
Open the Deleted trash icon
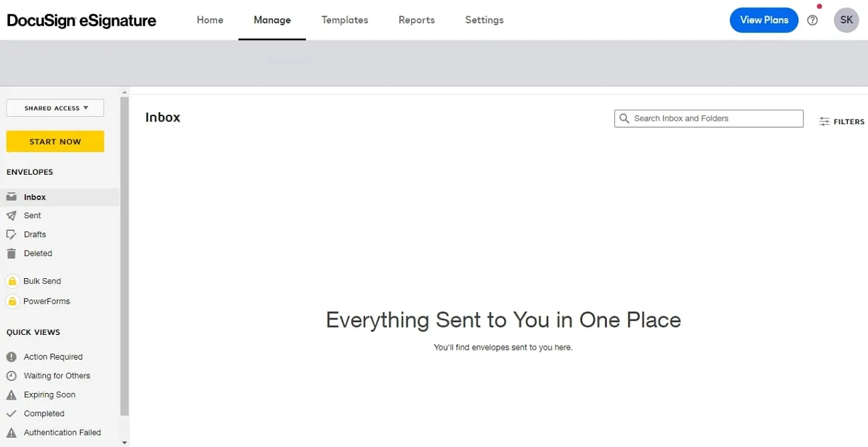tap(12, 253)
